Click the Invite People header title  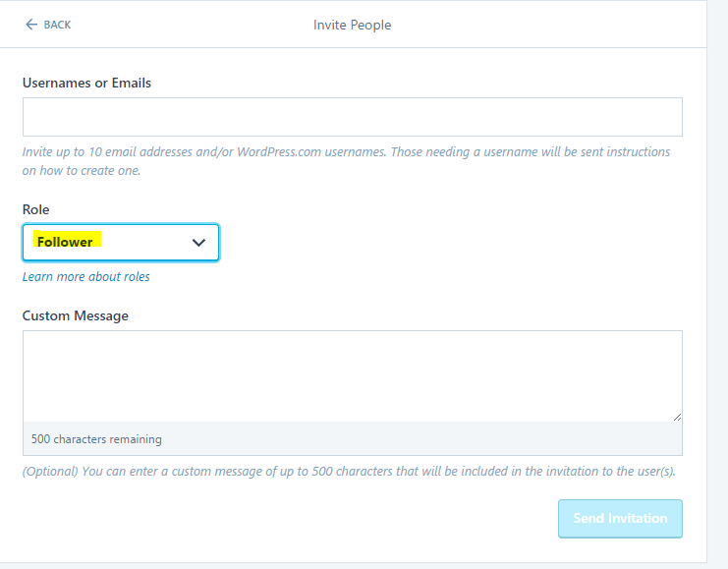[x=352, y=25]
